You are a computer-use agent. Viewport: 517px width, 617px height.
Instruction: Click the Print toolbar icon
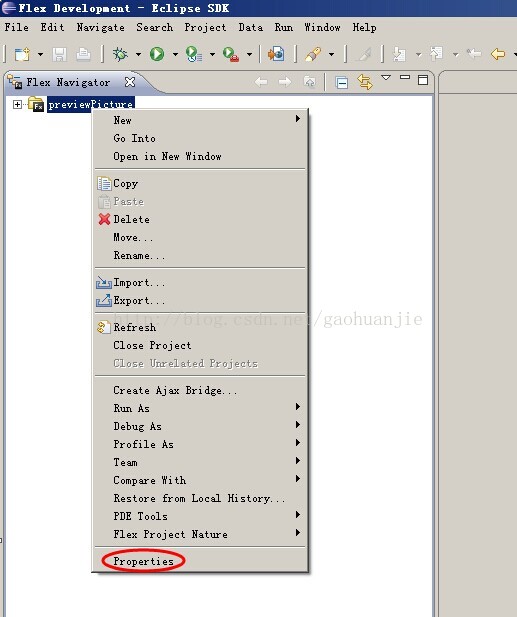pyautogui.click(x=83, y=54)
